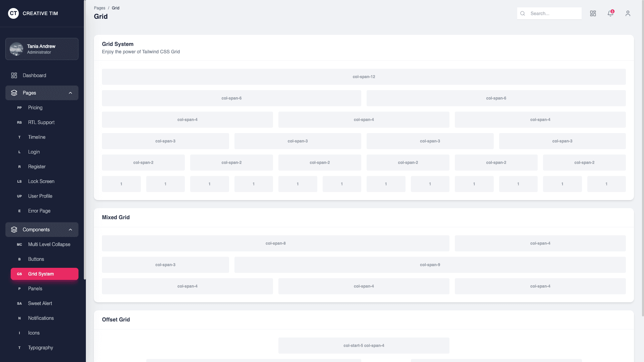Collapse the Components section
Image resolution: width=644 pixels, height=362 pixels.
70,230
